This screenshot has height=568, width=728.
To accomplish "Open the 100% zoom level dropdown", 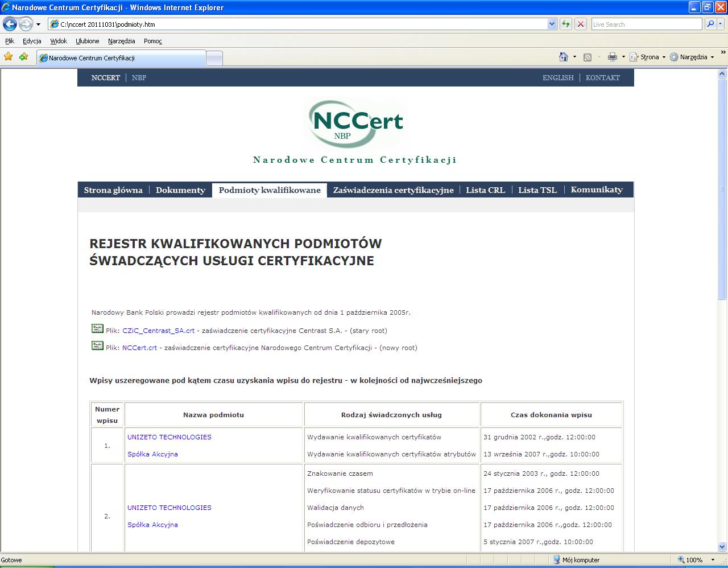I will (x=713, y=560).
